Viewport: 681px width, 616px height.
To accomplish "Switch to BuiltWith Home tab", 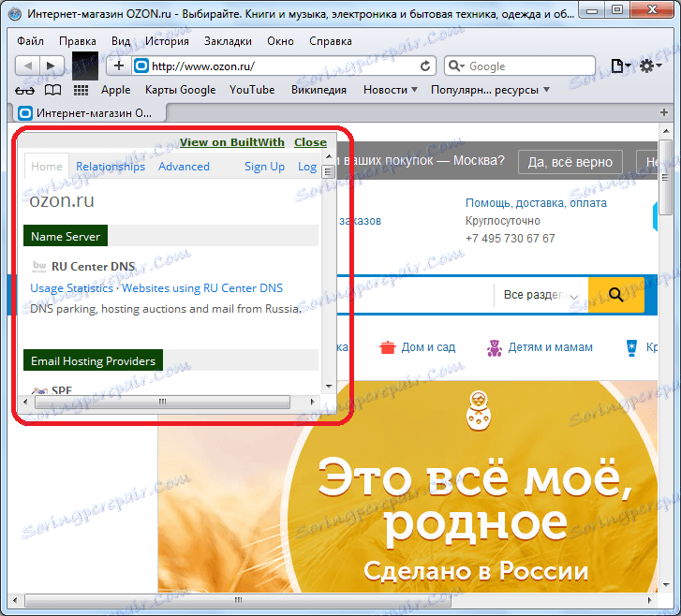I will point(47,167).
